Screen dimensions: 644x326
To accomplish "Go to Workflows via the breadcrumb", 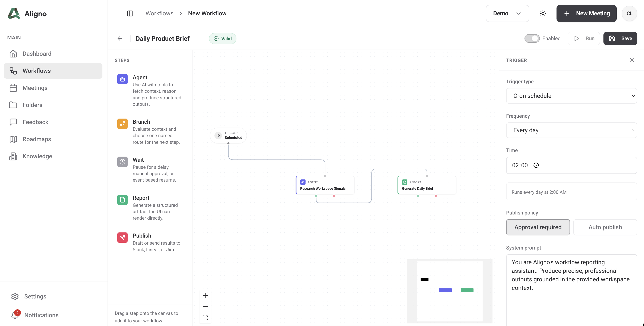I will click(x=159, y=13).
